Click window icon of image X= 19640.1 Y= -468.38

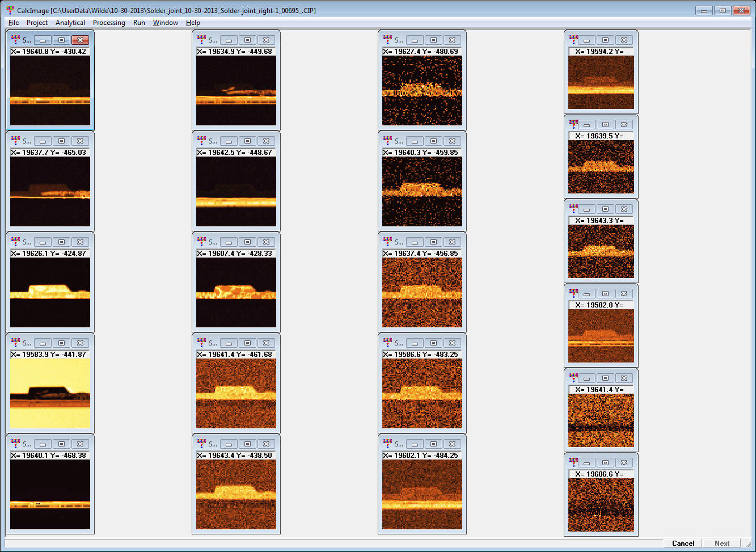[15, 444]
